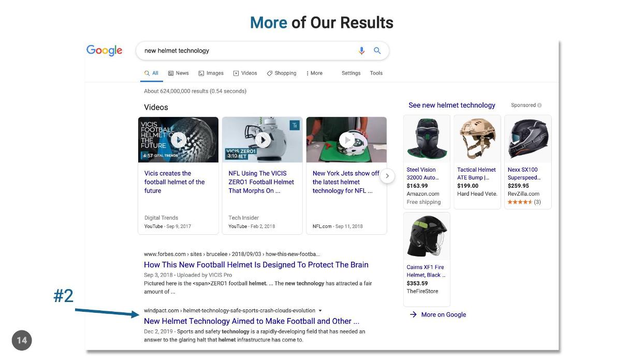This screenshot has width=644, height=362.
Task: Switch to the Images tab
Action: 211,73
